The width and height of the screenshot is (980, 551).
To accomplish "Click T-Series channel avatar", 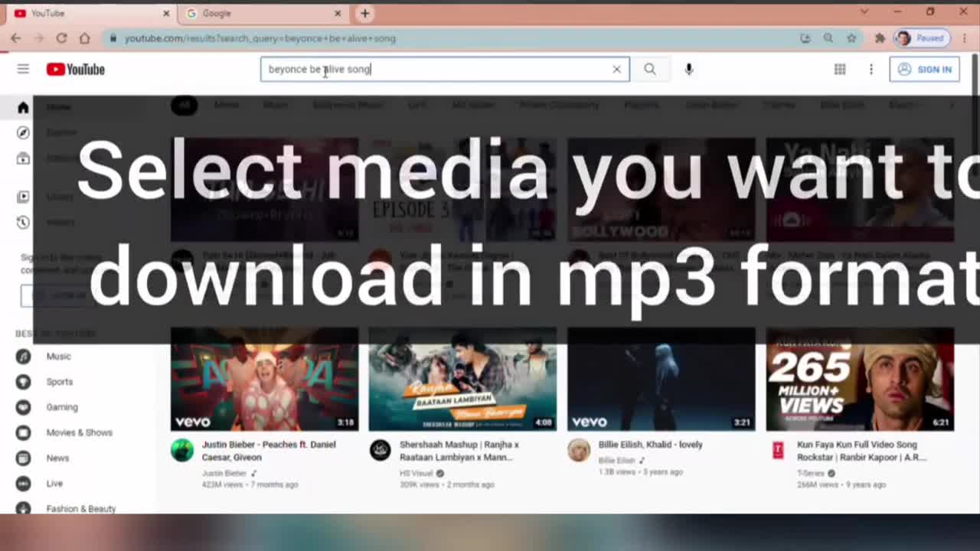I will [x=778, y=450].
